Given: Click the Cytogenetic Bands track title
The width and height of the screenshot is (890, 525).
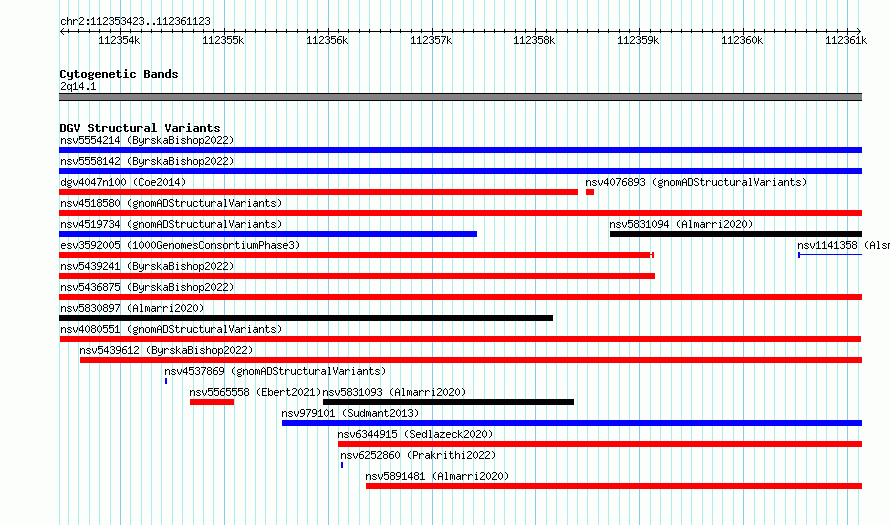Looking at the screenshot, I should tap(119, 74).
